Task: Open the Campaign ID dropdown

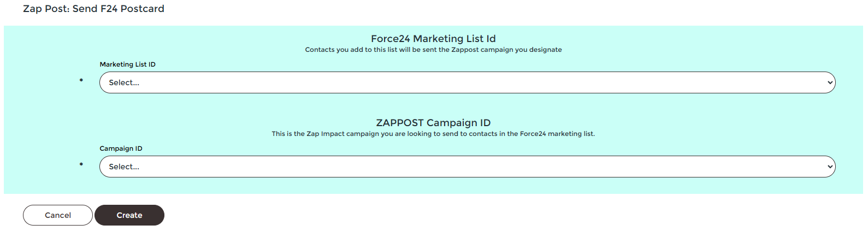Action: (467, 167)
